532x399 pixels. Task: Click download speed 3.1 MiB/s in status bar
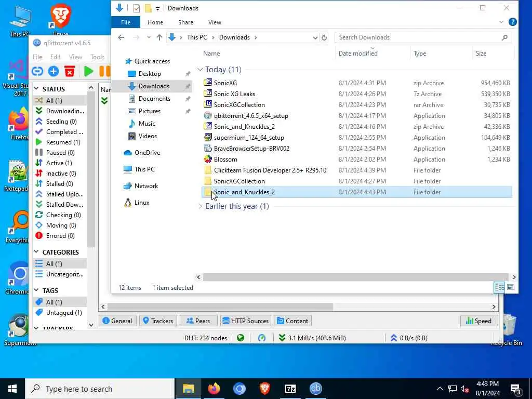312,338
